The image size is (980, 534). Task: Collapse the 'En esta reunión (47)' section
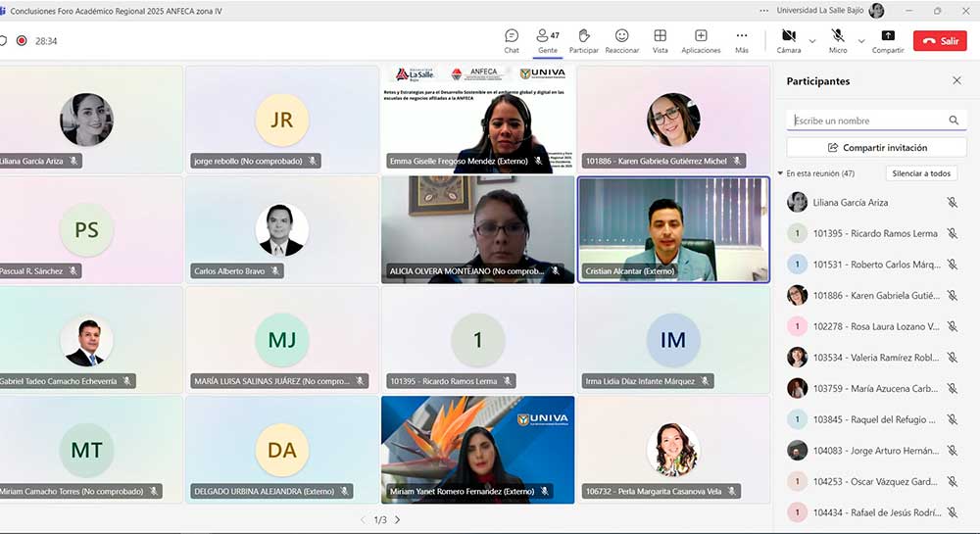[780, 173]
